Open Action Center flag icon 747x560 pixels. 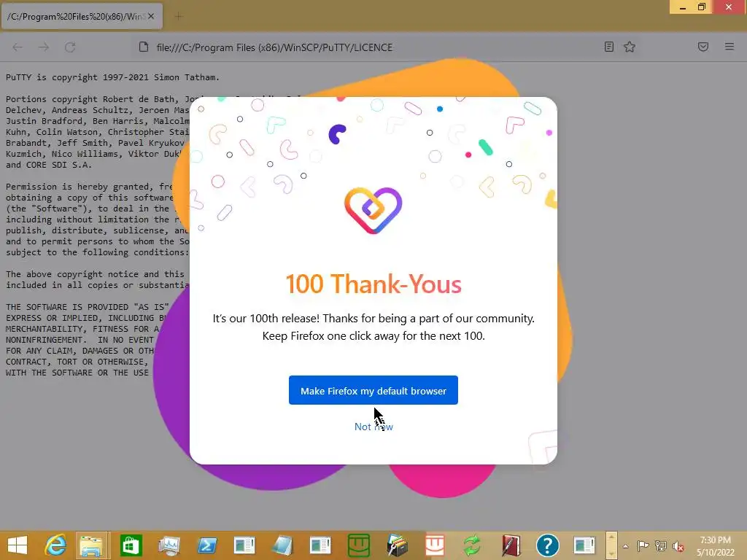tap(643, 545)
